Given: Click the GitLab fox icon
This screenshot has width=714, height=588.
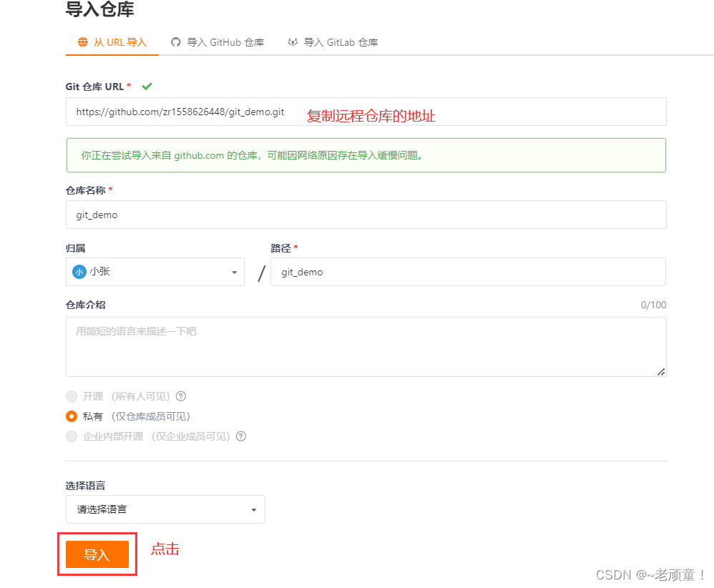Looking at the screenshot, I should [x=293, y=42].
